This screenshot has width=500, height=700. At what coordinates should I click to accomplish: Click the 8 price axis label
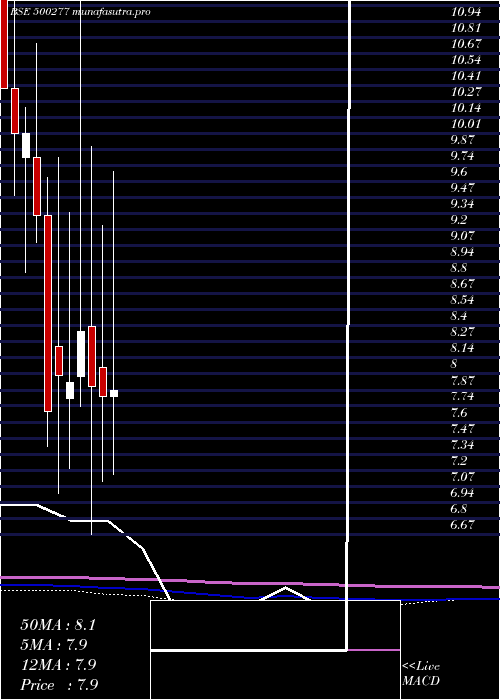454,364
